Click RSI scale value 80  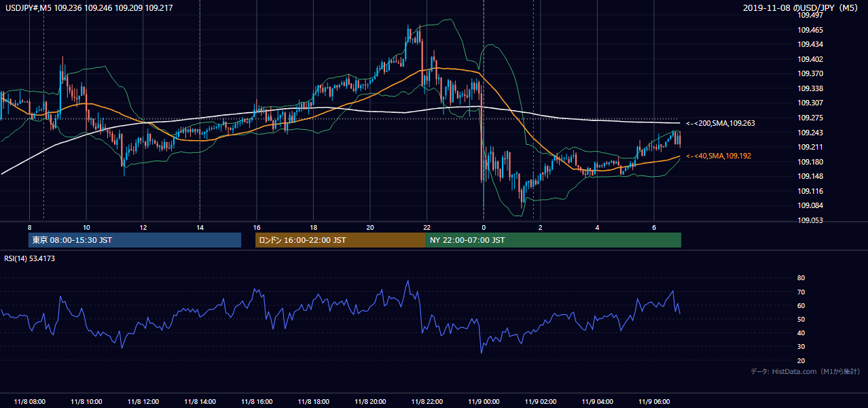coord(801,278)
